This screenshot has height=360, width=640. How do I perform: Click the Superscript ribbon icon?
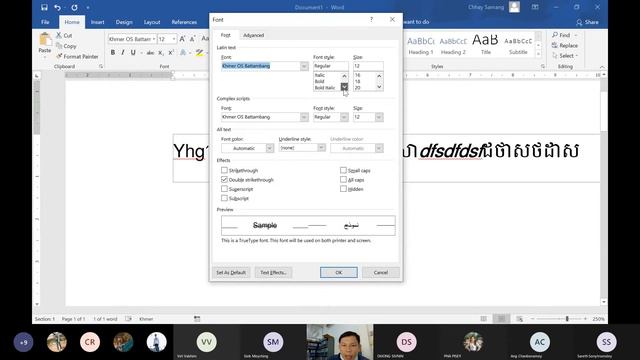coord(171,52)
